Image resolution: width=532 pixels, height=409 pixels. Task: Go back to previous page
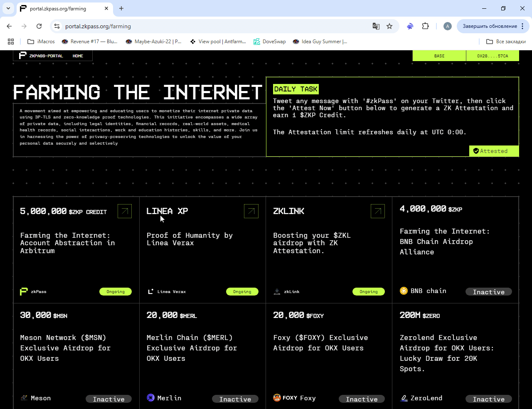(9, 26)
